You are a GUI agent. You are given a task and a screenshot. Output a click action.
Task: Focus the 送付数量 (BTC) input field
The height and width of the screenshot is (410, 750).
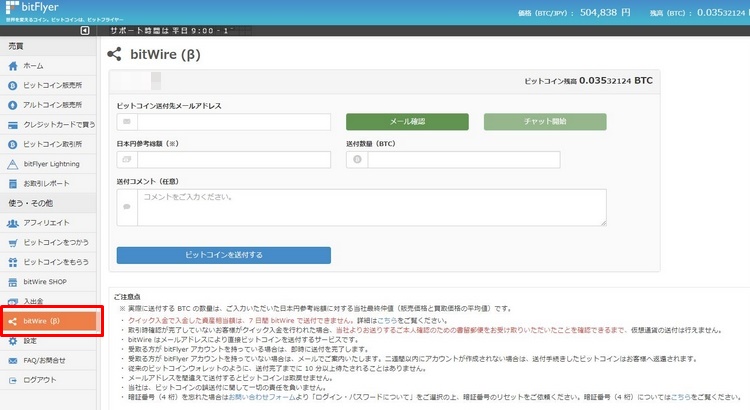tap(463, 159)
